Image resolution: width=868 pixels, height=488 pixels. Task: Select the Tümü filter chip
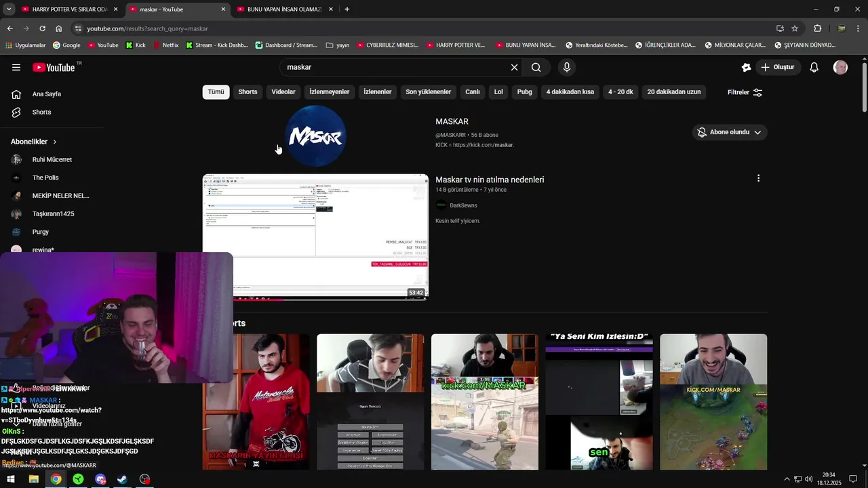tap(216, 92)
